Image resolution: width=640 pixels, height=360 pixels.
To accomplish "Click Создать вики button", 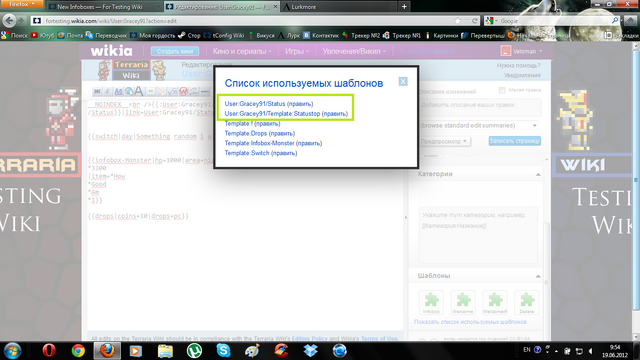I will (175, 51).
